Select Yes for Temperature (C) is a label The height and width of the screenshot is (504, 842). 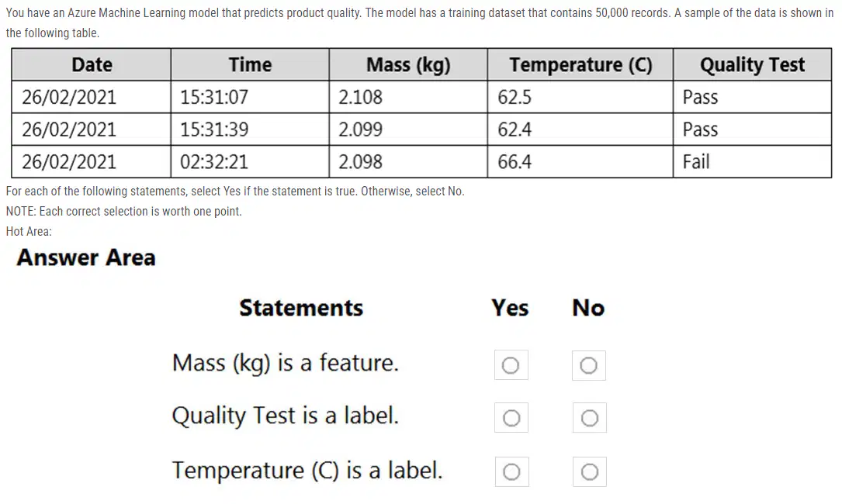tap(511, 471)
